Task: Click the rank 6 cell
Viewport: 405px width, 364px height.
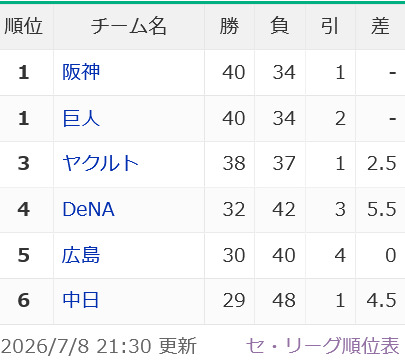Action: tap(24, 300)
